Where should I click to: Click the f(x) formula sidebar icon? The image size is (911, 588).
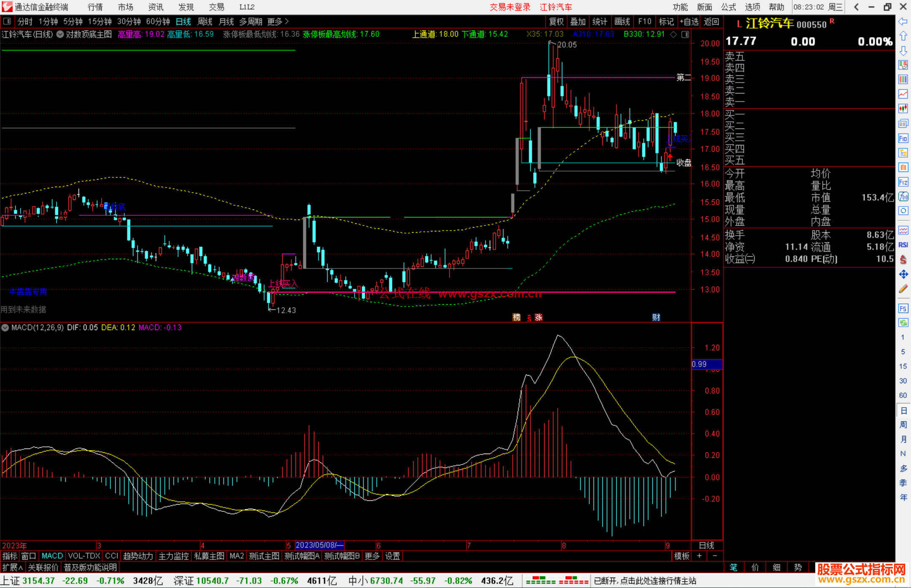tap(903, 196)
